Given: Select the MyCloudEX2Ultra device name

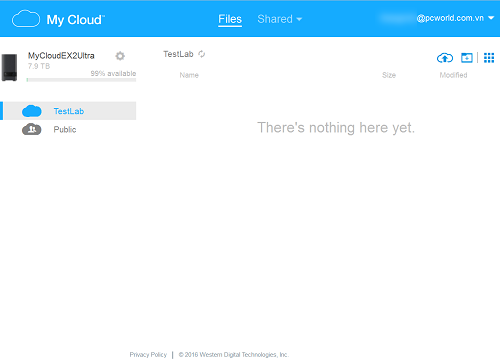Looking at the screenshot, I should [x=61, y=56].
